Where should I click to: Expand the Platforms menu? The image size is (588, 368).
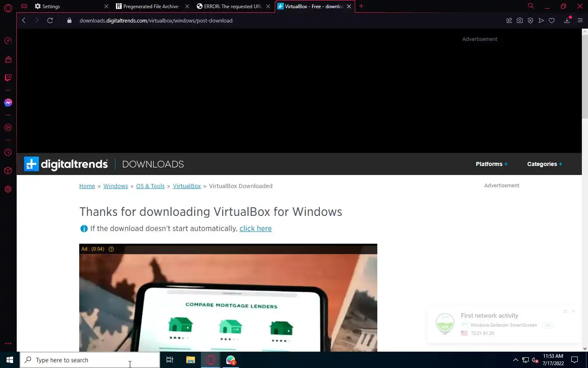(492, 164)
